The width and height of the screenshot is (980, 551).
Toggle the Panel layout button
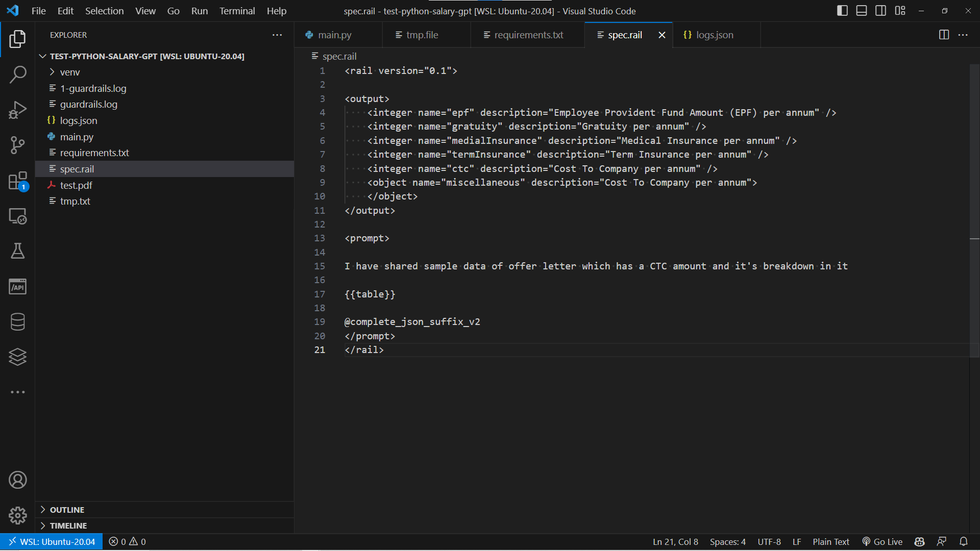861,10
